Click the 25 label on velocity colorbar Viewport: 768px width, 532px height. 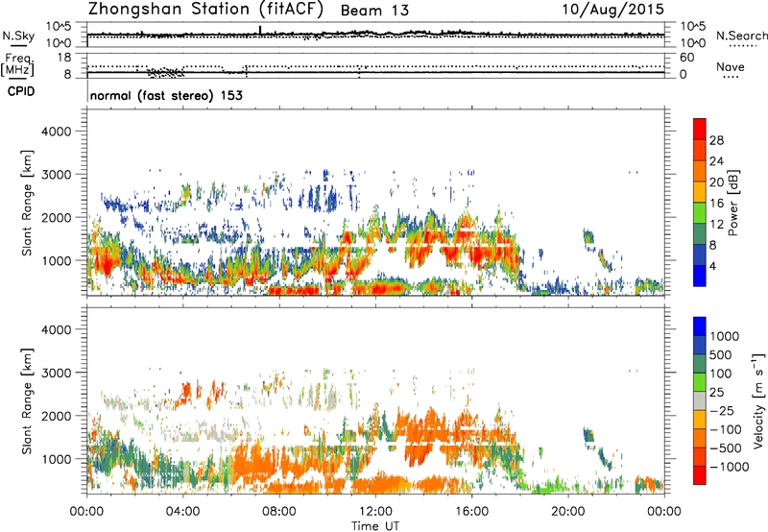716,393
